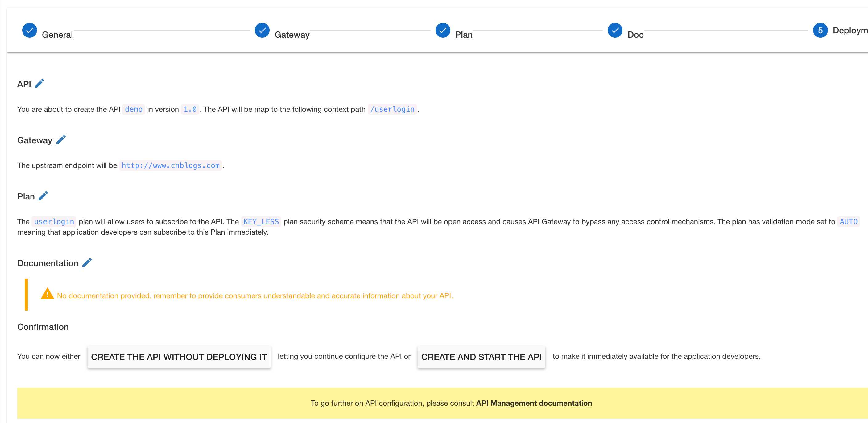Viewport: 868px width, 423px height.
Task: Click the http://www.cnblogs.com endpoint link
Action: tap(170, 165)
